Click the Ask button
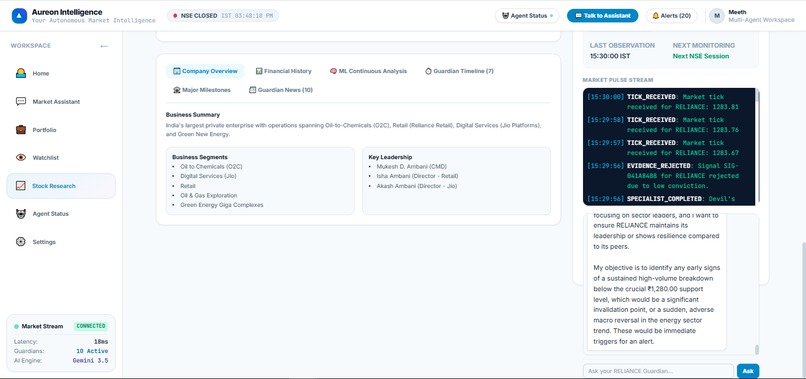Image resolution: width=806 pixels, height=379 pixels. (747, 371)
